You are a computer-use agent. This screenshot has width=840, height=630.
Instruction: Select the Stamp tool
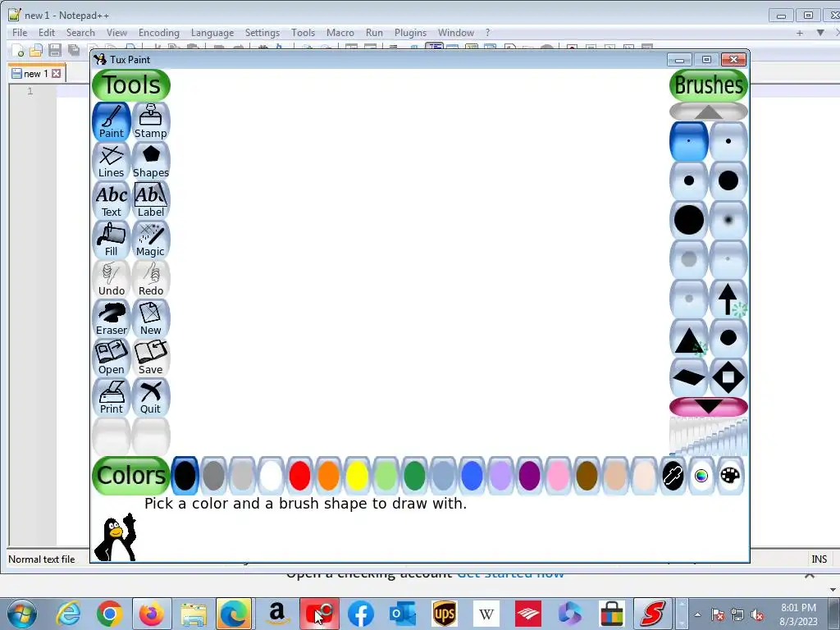coord(151,121)
